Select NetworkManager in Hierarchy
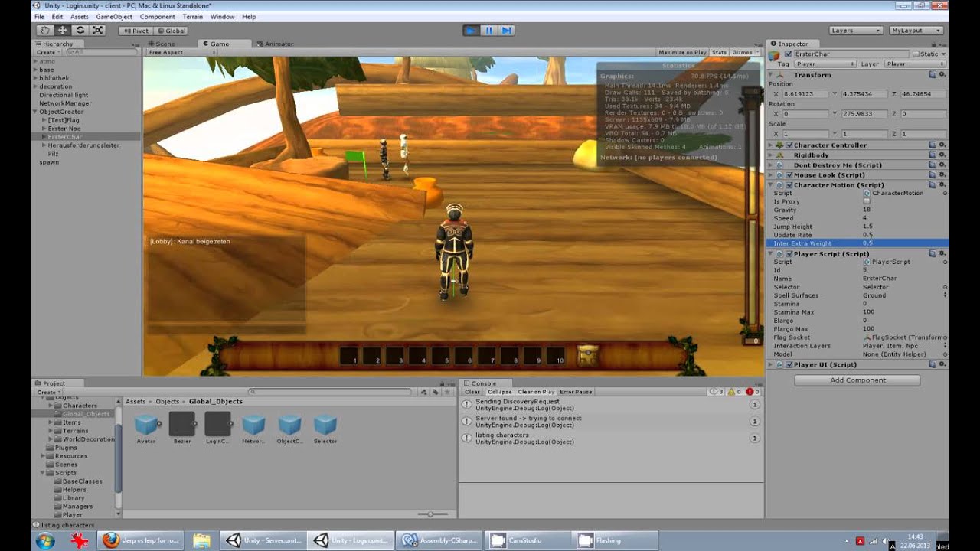Screen dimensions: 980x551 tap(65, 103)
